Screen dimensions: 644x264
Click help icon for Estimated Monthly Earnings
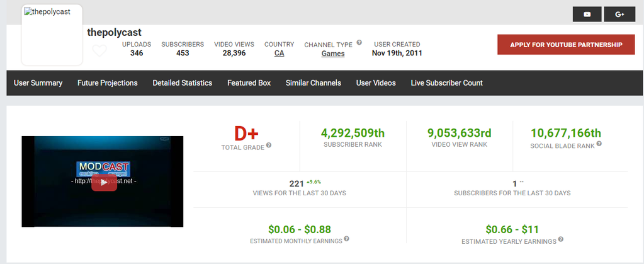pyautogui.click(x=347, y=239)
